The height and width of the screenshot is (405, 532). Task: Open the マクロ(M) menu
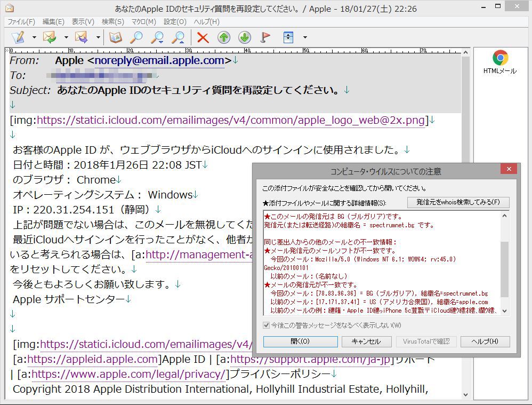144,22
